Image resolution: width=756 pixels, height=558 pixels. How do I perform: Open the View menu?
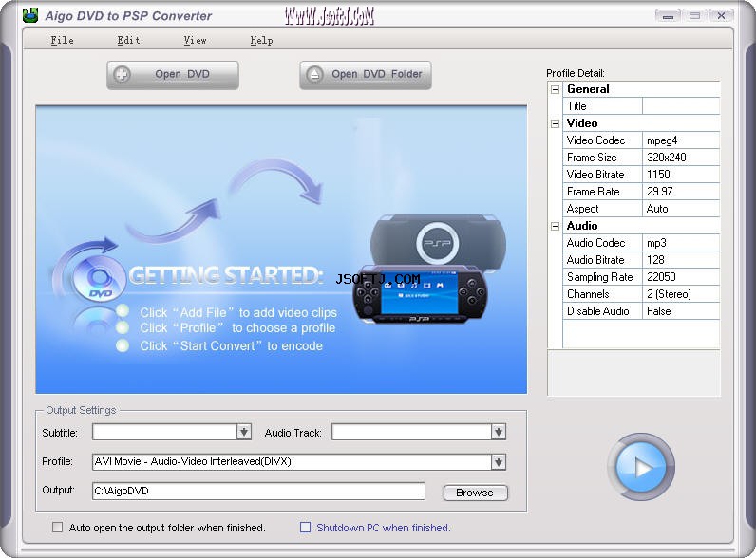pyautogui.click(x=195, y=41)
